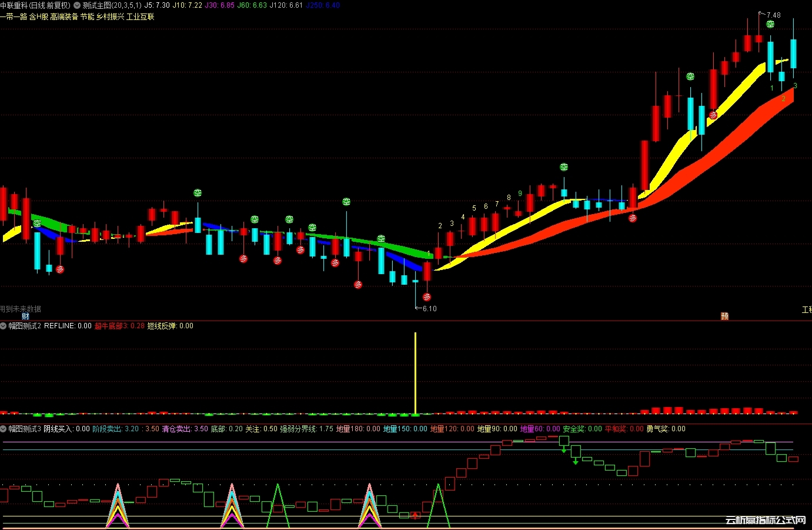Click the 阴线买入: 0.00 readout

[67, 429]
